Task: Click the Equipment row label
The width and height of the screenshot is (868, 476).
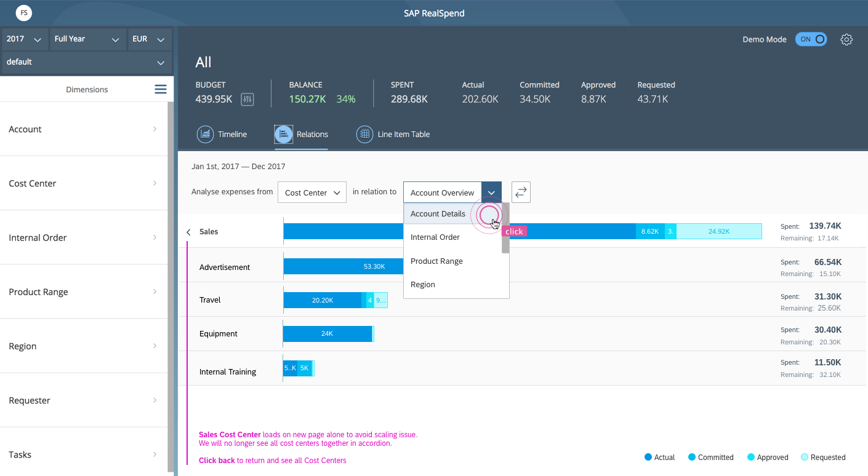Action: 219,334
